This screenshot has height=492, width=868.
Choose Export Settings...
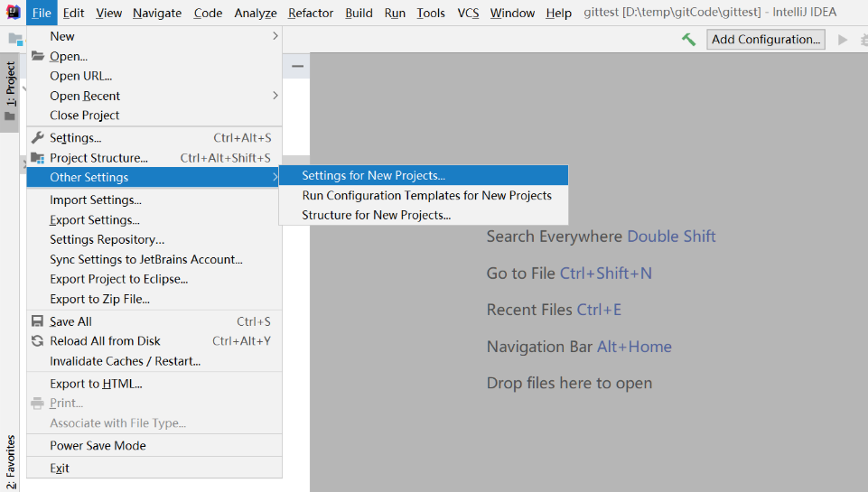tap(154, 219)
